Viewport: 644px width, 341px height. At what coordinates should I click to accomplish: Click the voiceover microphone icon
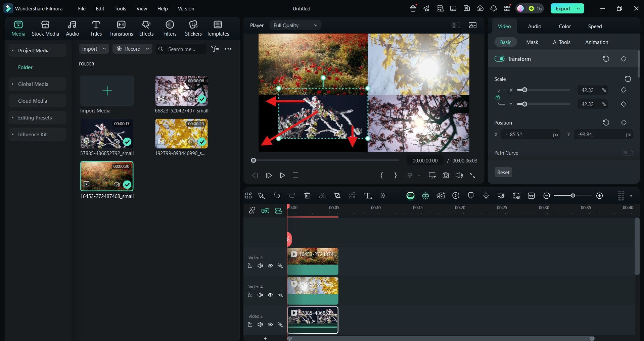(486, 196)
